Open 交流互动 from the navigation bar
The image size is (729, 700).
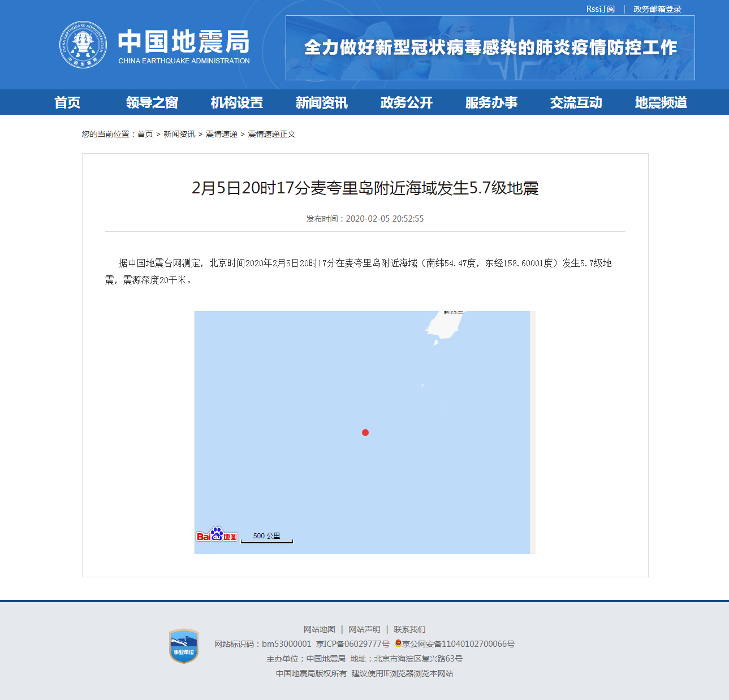tap(576, 102)
